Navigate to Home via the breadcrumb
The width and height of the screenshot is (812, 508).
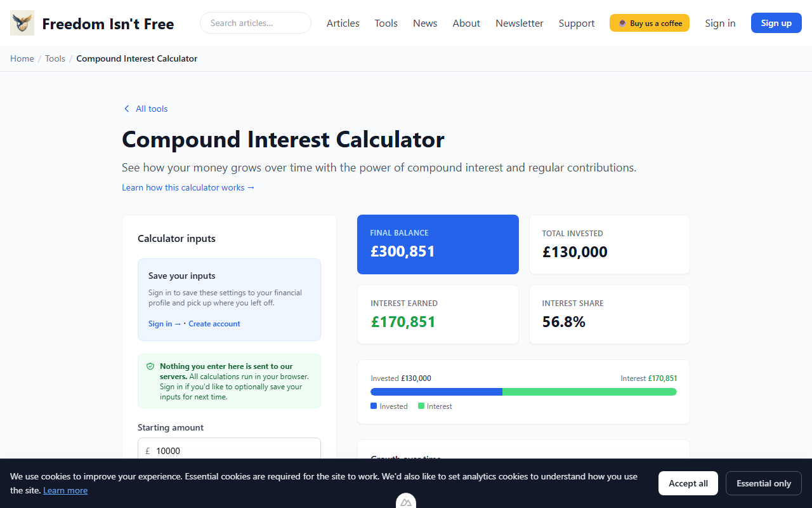click(22, 58)
